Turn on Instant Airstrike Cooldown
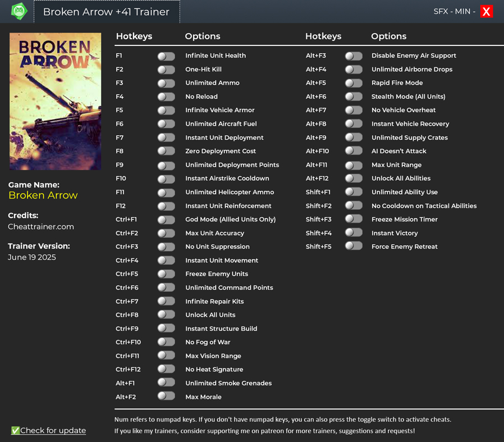Screen dimensions: 504x442 (x=166, y=179)
